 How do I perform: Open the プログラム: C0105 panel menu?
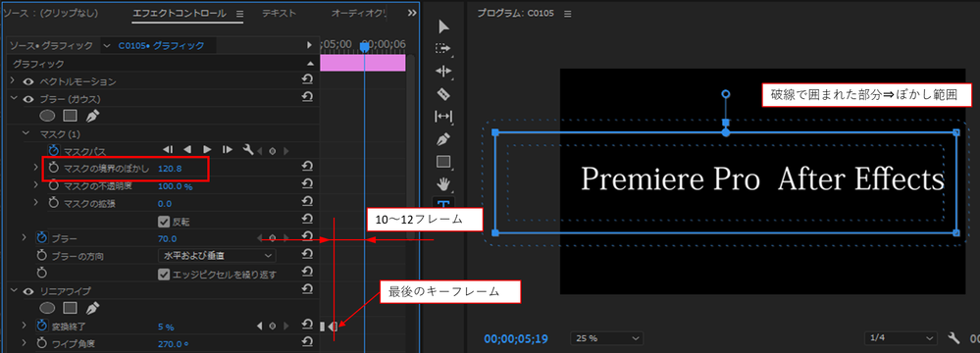(x=568, y=14)
